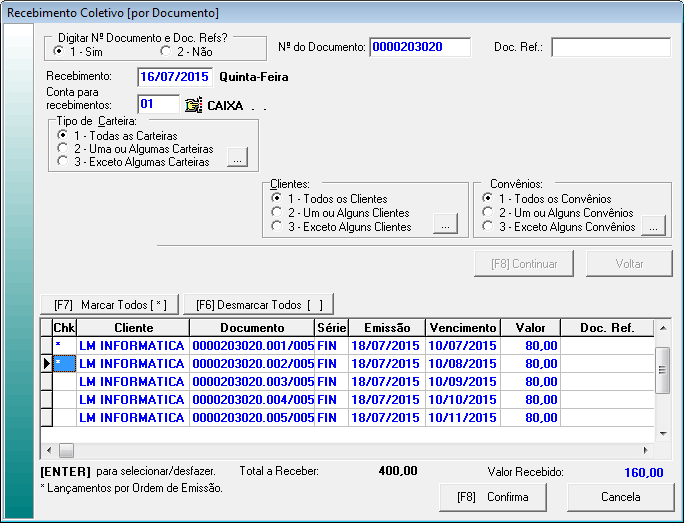Click the grid's vertical scrollbar down arrow
684x523 pixels.
pos(662,432)
